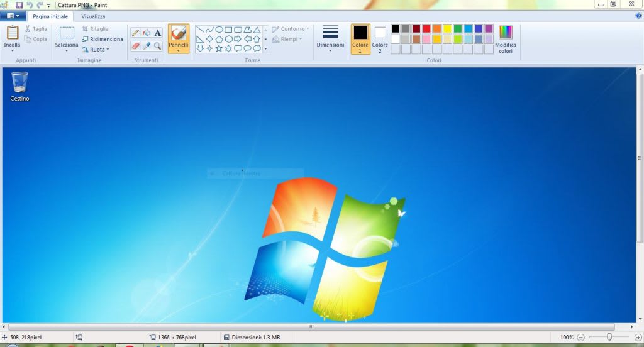644x347 pixels.
Task: Pick the purple color swatch
Action: 489,29
